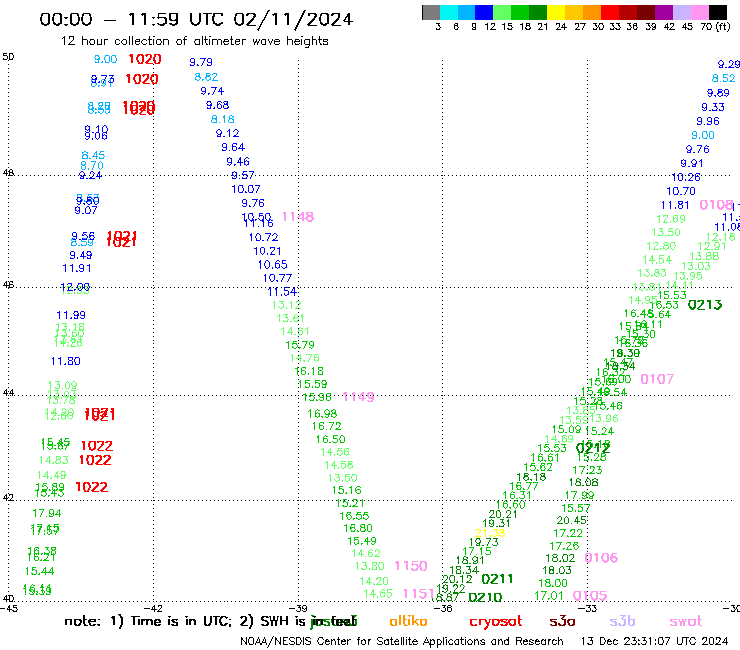
Task: Click the bright red legend swatch
Action: coord(610,12)
